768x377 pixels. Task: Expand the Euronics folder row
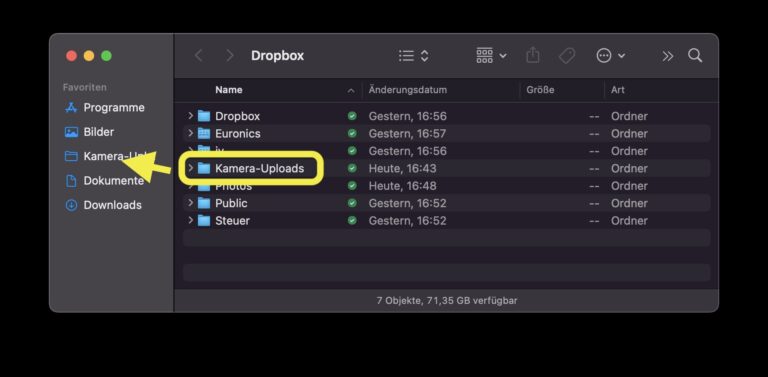191,133
